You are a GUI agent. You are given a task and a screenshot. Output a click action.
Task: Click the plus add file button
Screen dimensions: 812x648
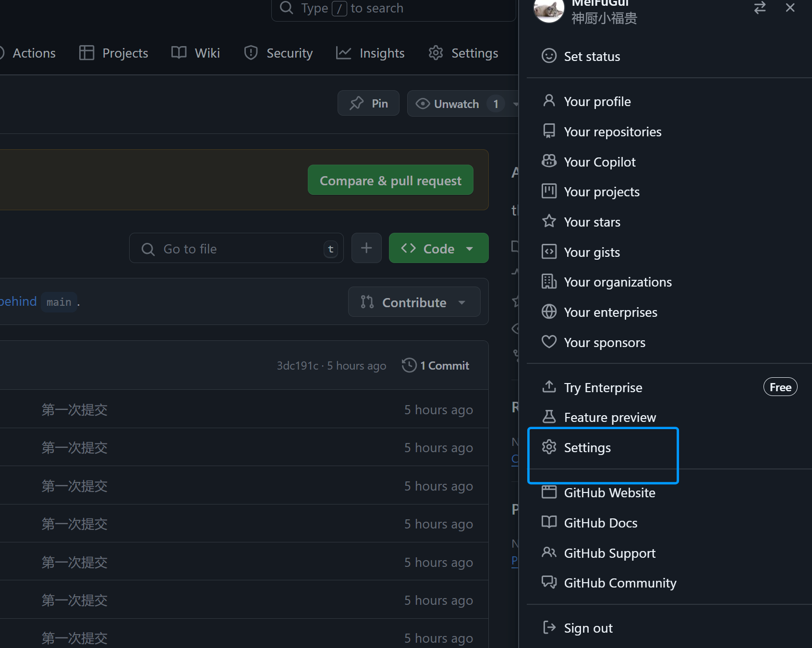366,248
